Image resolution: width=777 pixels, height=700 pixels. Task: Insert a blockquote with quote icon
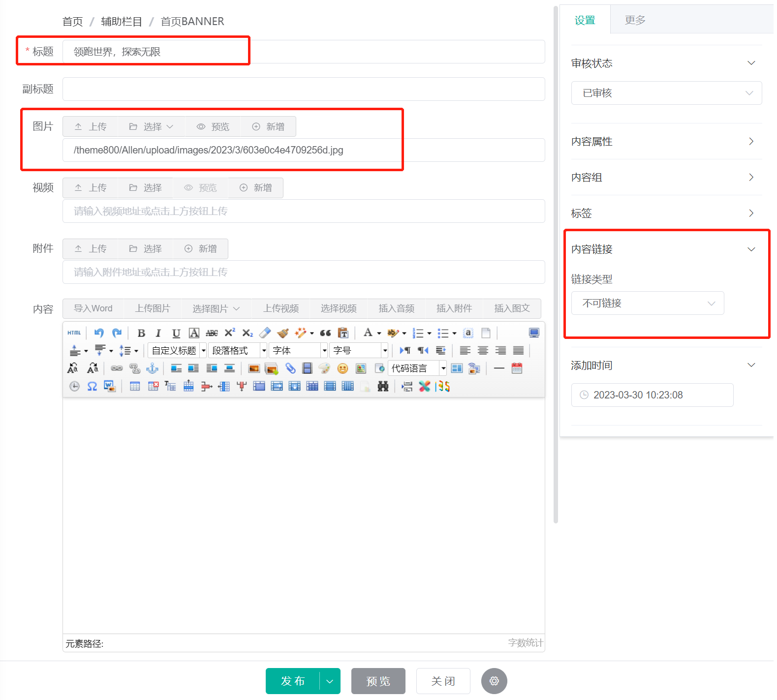325,333
